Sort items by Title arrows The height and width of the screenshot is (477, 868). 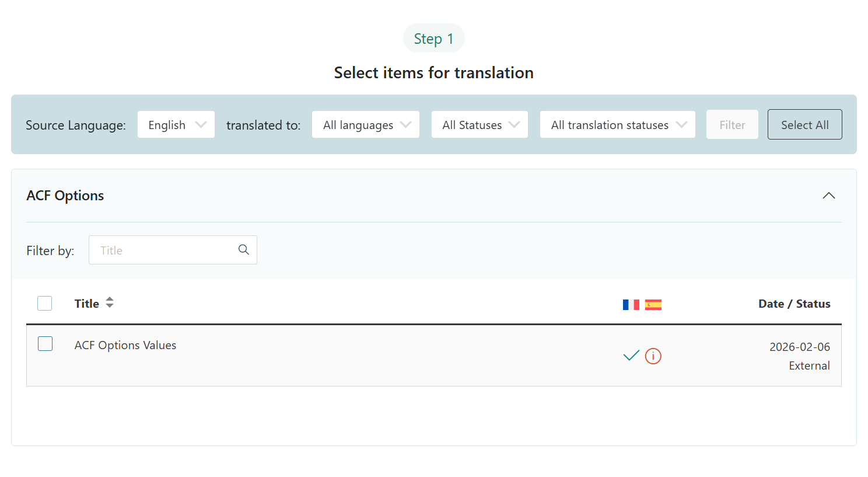pos(110,302)
